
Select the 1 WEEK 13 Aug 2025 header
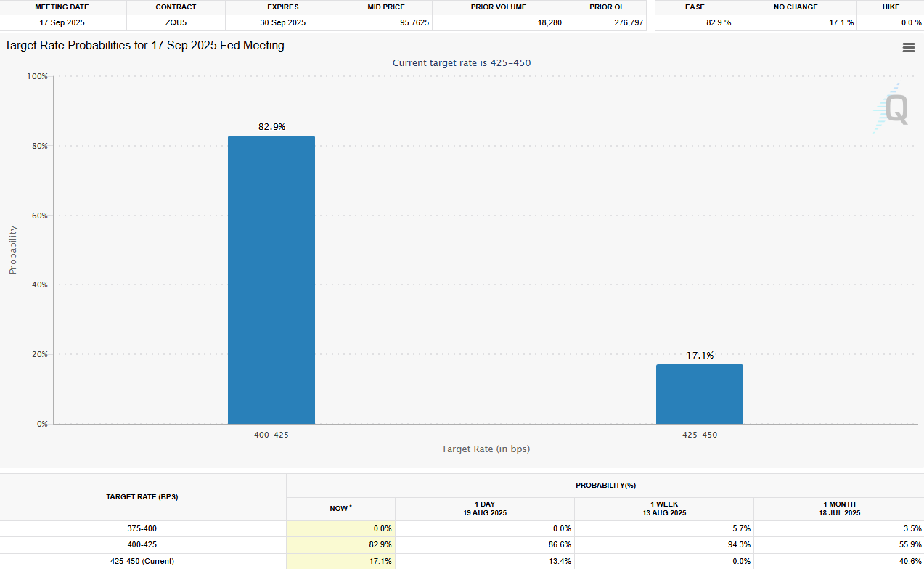coord(663,508)
